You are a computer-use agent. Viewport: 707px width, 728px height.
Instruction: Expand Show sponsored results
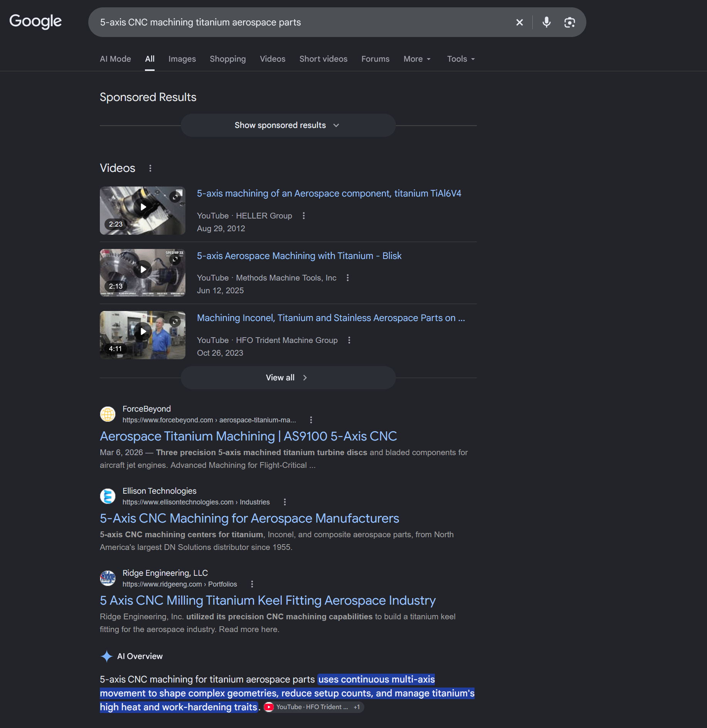click(x=288, y=125)
